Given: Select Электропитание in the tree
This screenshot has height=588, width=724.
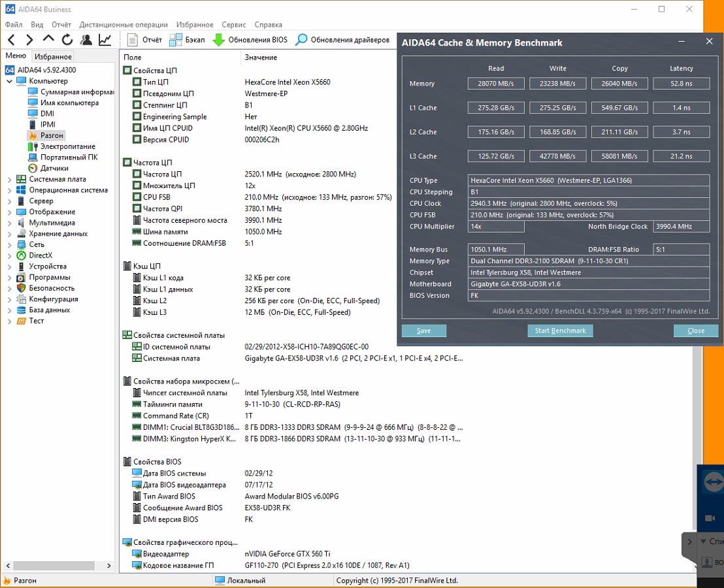Looking at the screenshot, I should tap(62, 146).
